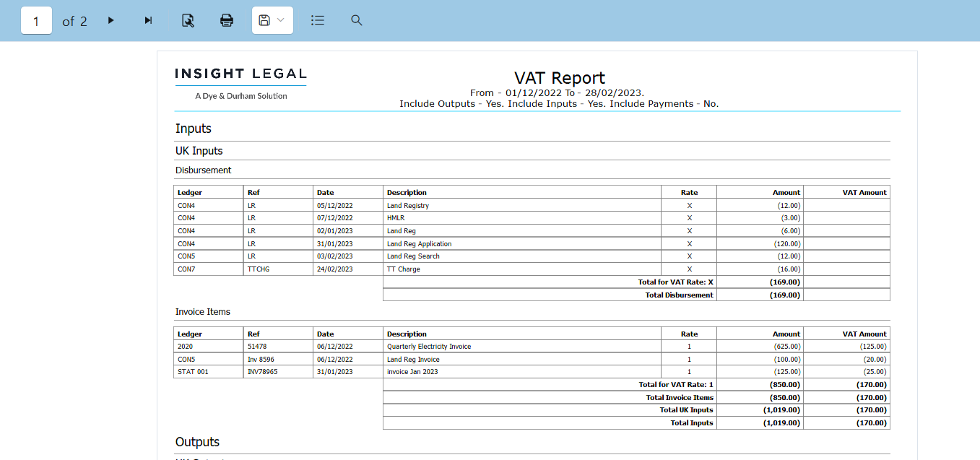
Task: Click the VAT amount (125.00) cell
Action: [846, 347]
